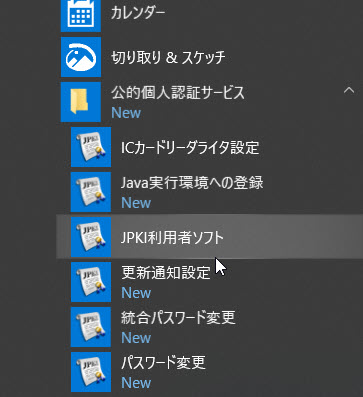Click the 切り取り & スケッチ app icon
The height and width of the screenshot is (397, 363).
coord(81,57)
